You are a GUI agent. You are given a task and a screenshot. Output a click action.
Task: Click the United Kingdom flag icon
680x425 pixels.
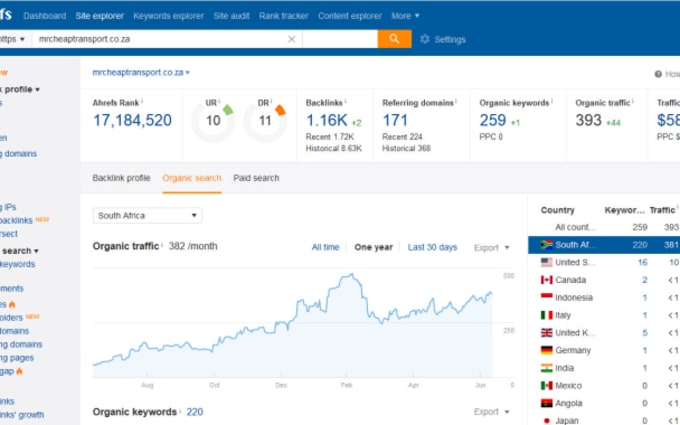pyautogui.click(x=546, y=333)
